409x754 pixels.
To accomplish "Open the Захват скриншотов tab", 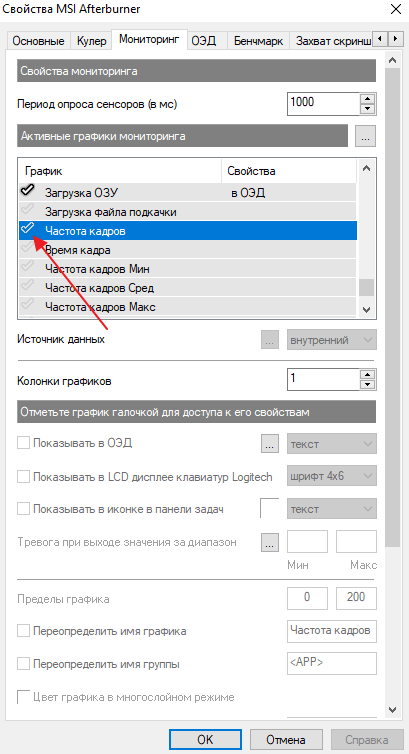I will click(332, 41).
